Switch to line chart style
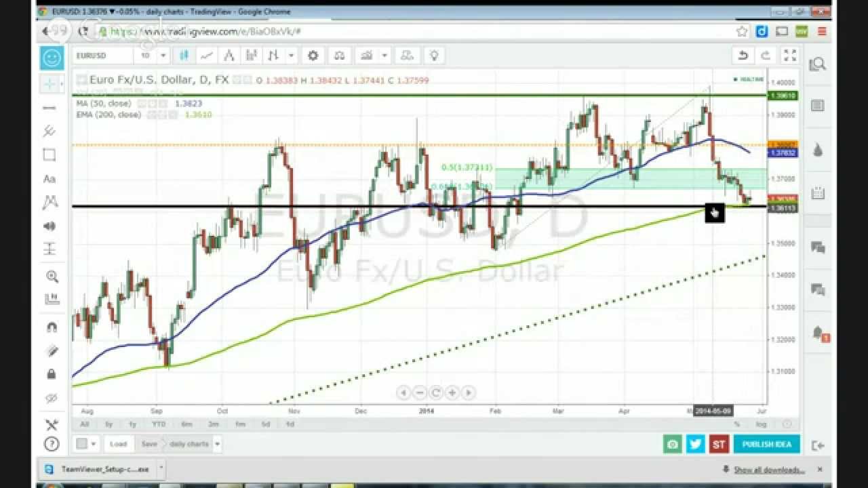This screenshot has width=868, height=488. pos(207,56)
